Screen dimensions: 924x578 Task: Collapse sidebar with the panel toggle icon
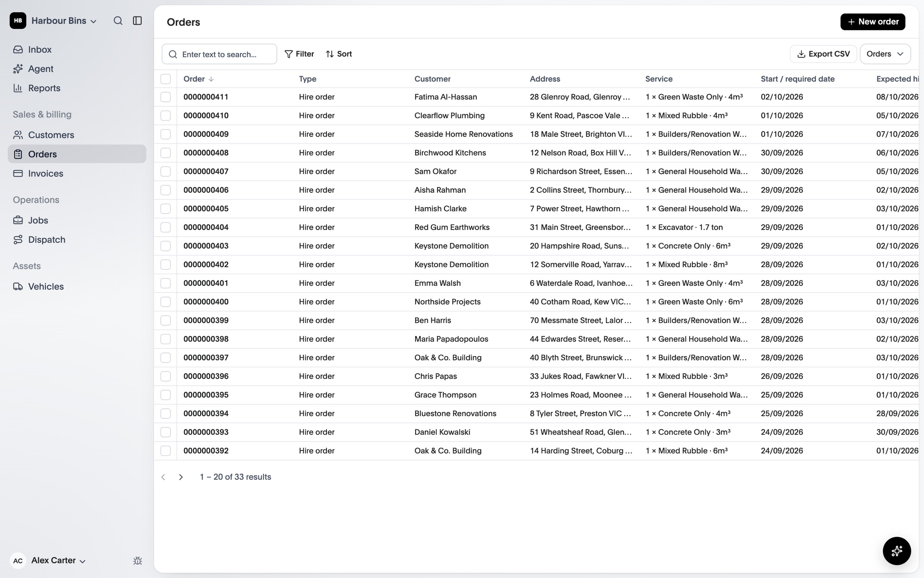click(x=137, y=21)
